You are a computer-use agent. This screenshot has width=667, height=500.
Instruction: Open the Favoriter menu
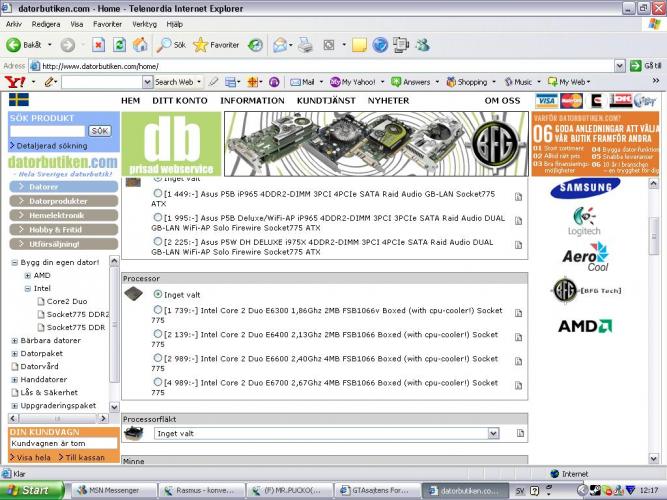107,23
